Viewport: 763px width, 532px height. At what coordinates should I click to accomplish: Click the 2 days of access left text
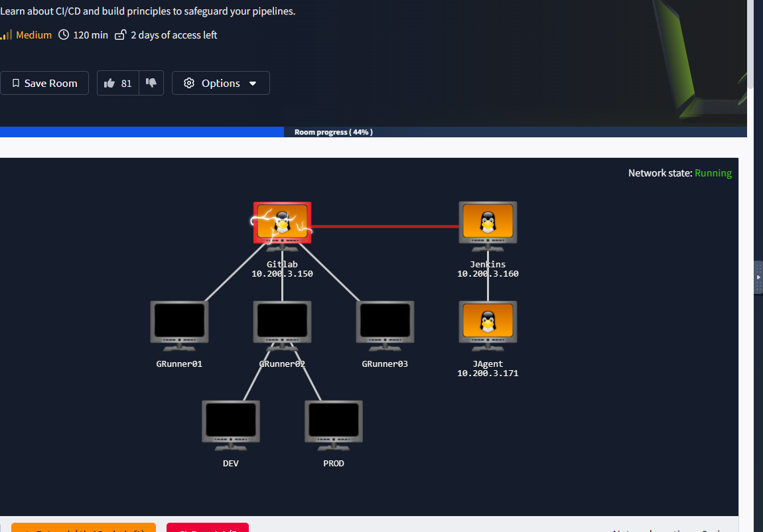point(174,35)
